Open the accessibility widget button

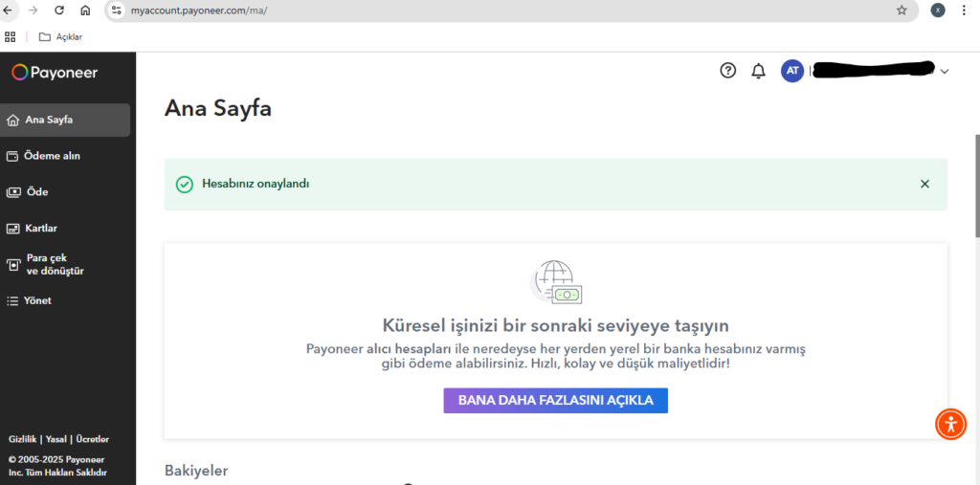tap(950, 424)
